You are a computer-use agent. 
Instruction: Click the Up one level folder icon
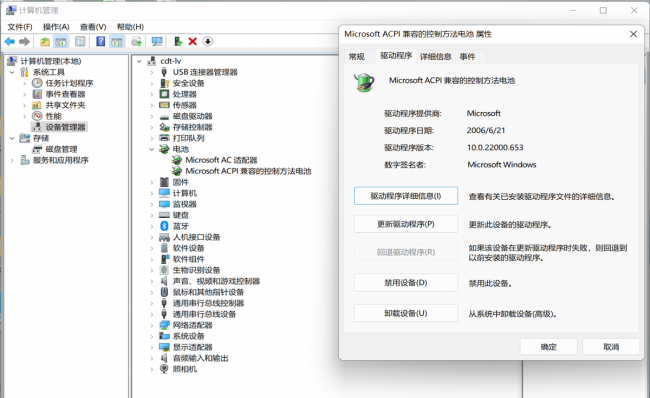click(x=45, y=41)
